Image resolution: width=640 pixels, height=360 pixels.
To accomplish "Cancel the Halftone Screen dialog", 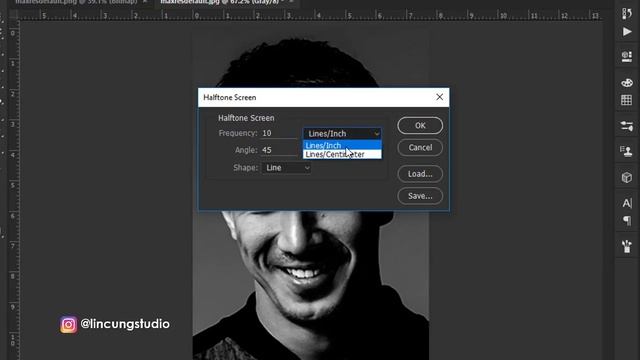I will point(420,147).
